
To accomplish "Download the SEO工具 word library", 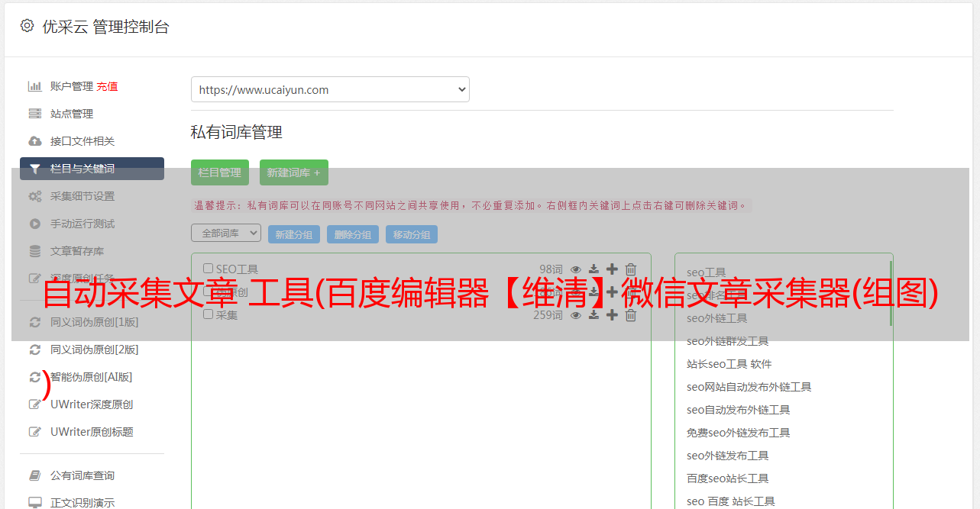I will (593, 269).
